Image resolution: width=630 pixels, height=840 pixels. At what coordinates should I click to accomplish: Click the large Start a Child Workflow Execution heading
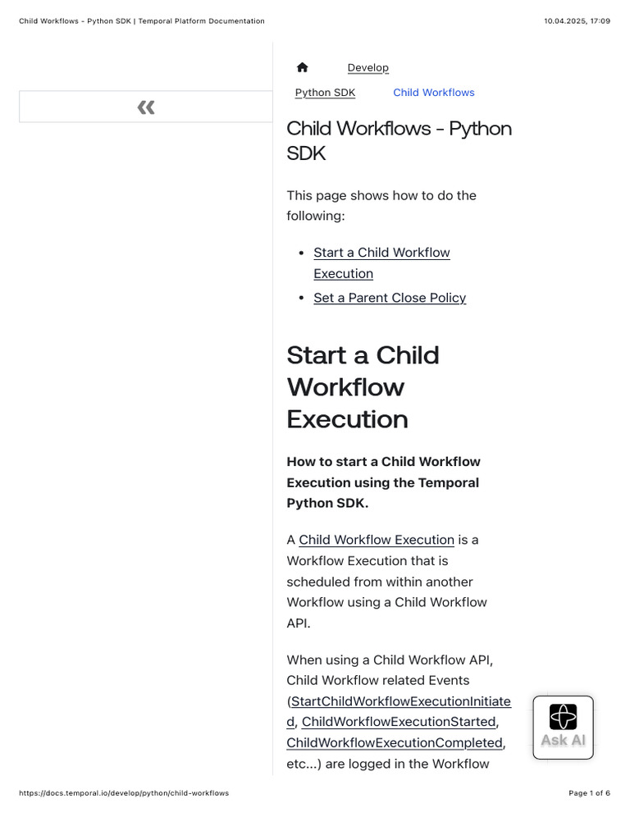click(x=363, y=386)
